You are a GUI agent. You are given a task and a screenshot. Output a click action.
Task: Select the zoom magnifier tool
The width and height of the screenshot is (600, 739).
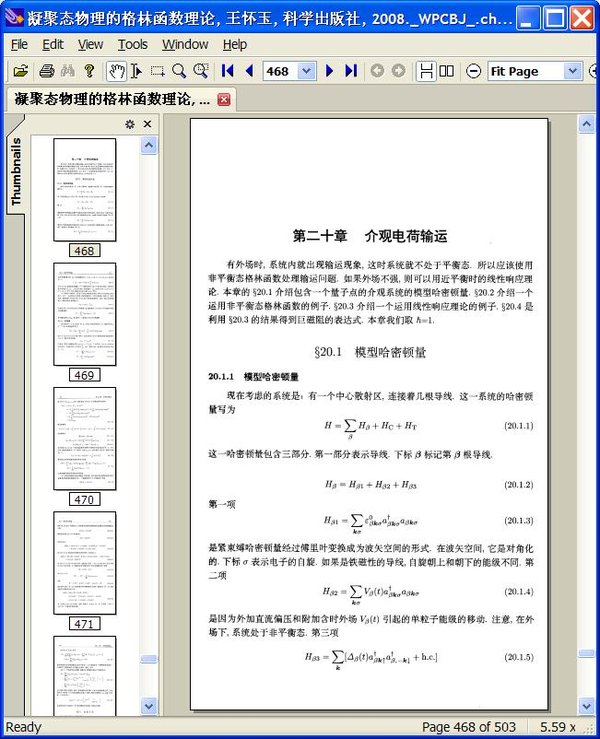pos(179,71)
